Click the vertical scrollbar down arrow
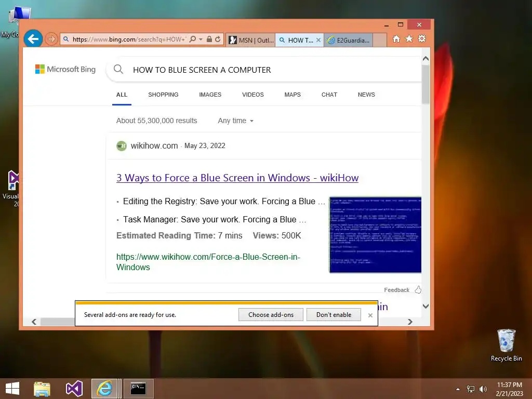The width and height of the screenshot is (532, 399). click(x=426, y=306)
